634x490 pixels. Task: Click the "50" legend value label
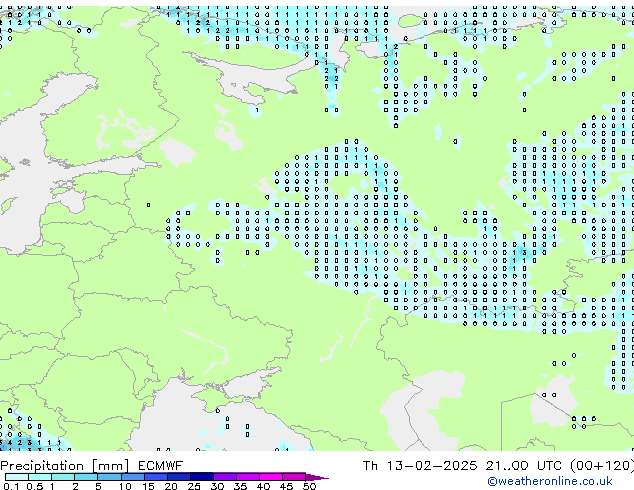click(310, 486)
